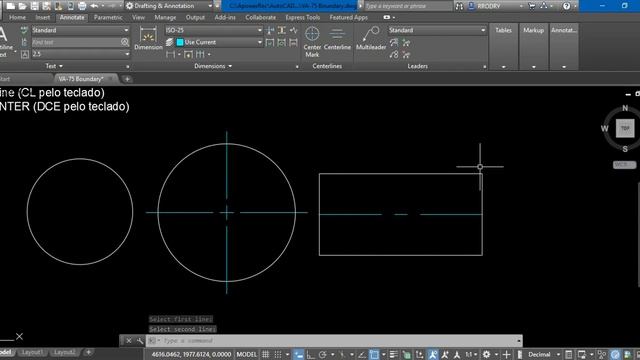Open the Autodesk App Store cart icon
This screenshot has width=640, height=360.
pos(532,6)
